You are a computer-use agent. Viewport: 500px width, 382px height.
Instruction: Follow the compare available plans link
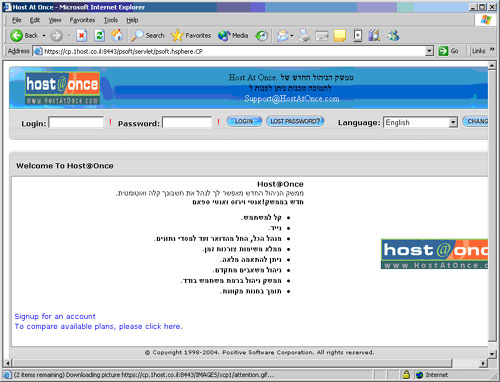(98, 326)
